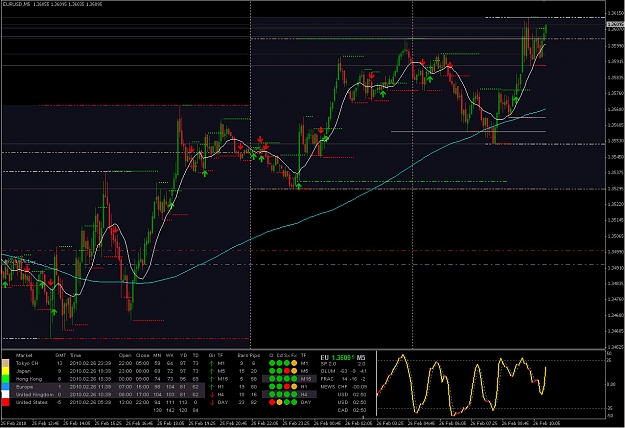Click the Pips column header
625x428 pixels.
(x=255, y=355)
